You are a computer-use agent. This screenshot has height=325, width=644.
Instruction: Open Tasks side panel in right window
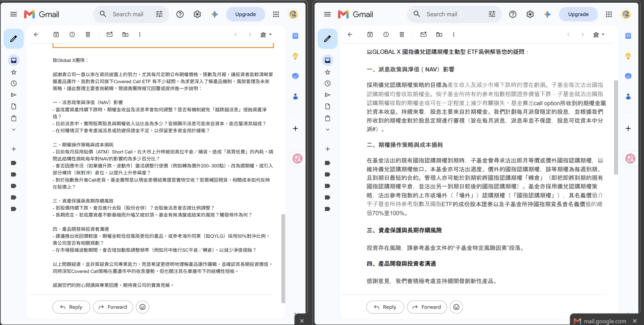point(628,76)
